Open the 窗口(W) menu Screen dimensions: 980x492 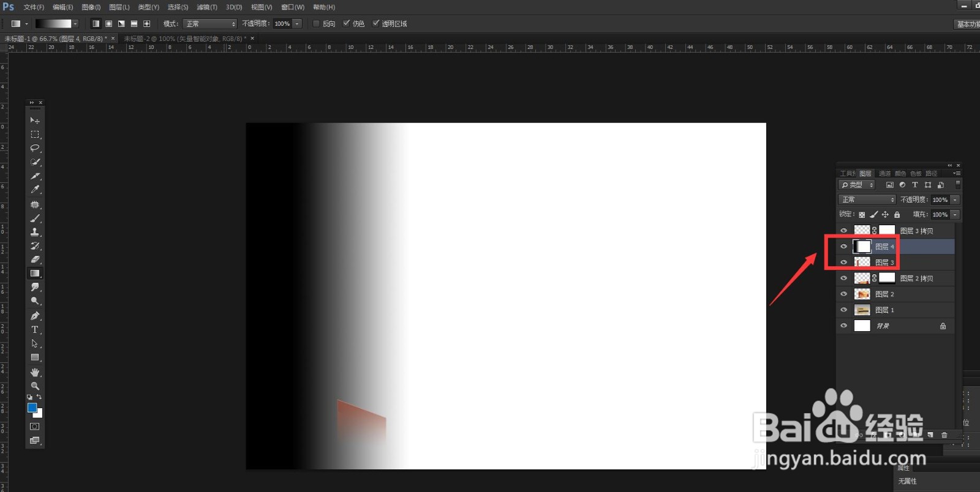tap(293, 7)
